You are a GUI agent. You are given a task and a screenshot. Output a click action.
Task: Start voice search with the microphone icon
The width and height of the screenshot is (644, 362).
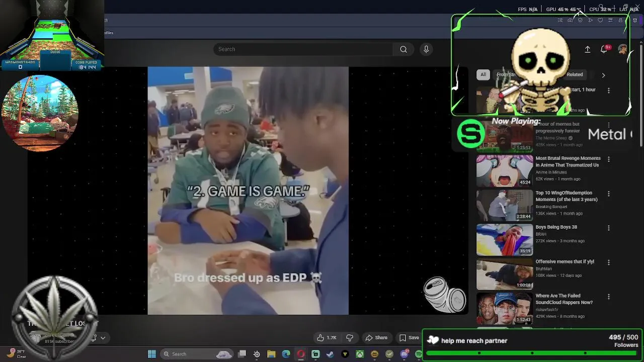coord(426,49)
